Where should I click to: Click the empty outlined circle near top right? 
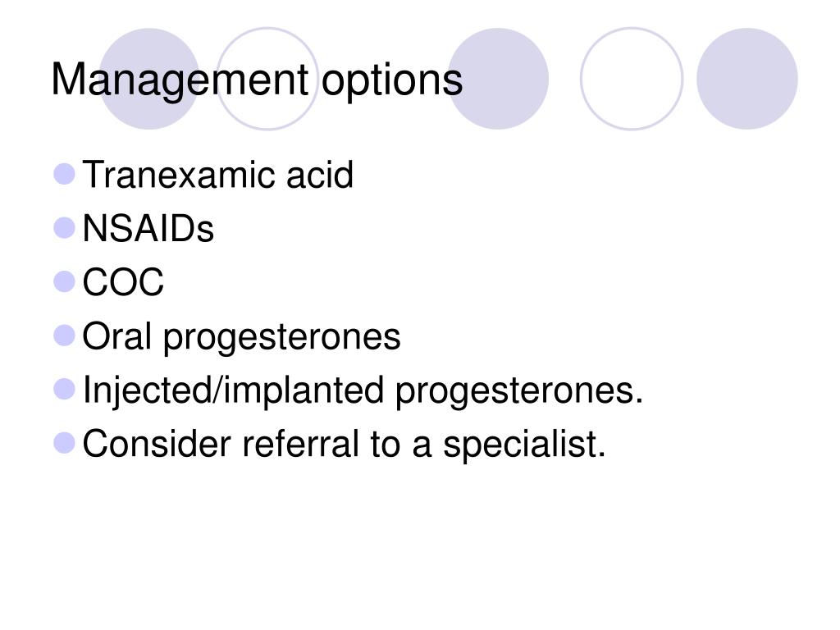[x=632, y=79]
